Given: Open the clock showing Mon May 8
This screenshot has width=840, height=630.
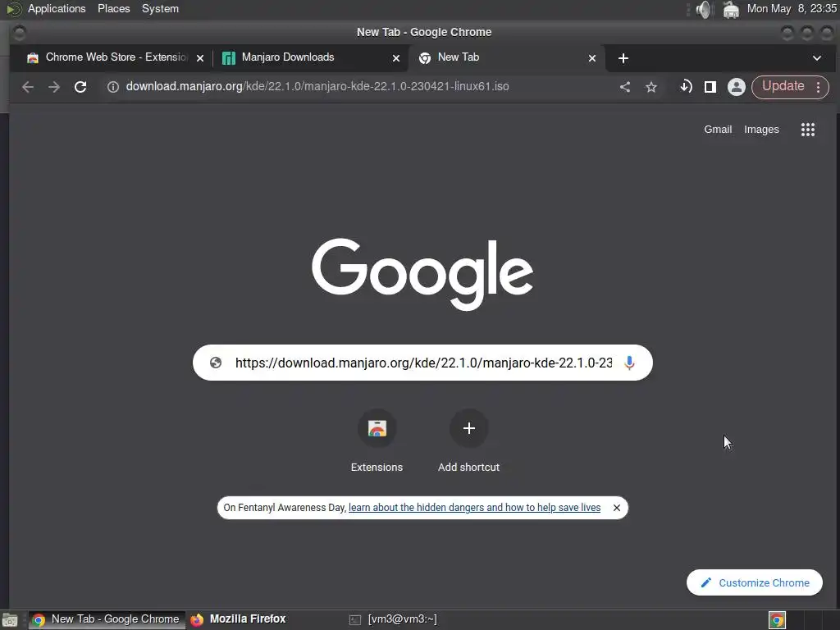Looking at the screenshot, I should (792, 8).
